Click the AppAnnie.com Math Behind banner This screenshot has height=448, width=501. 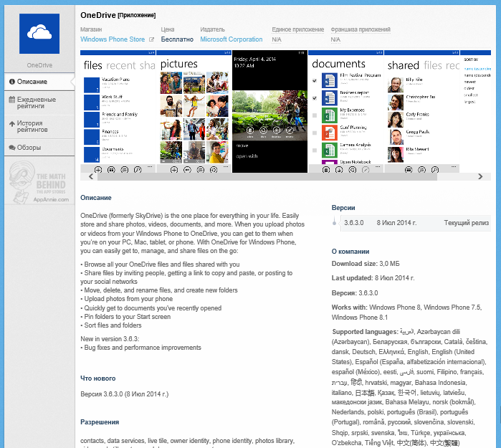[x=39, y=182]
